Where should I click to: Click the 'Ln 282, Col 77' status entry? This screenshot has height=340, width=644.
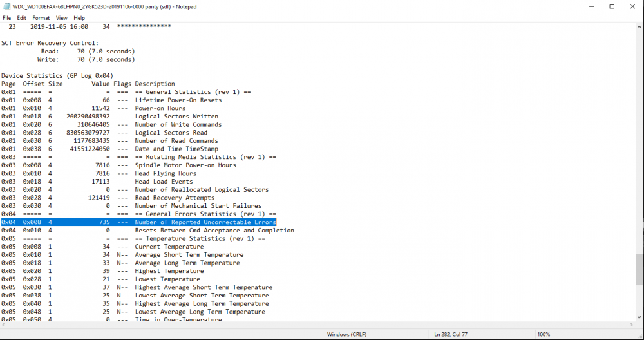tap(451, 334)
